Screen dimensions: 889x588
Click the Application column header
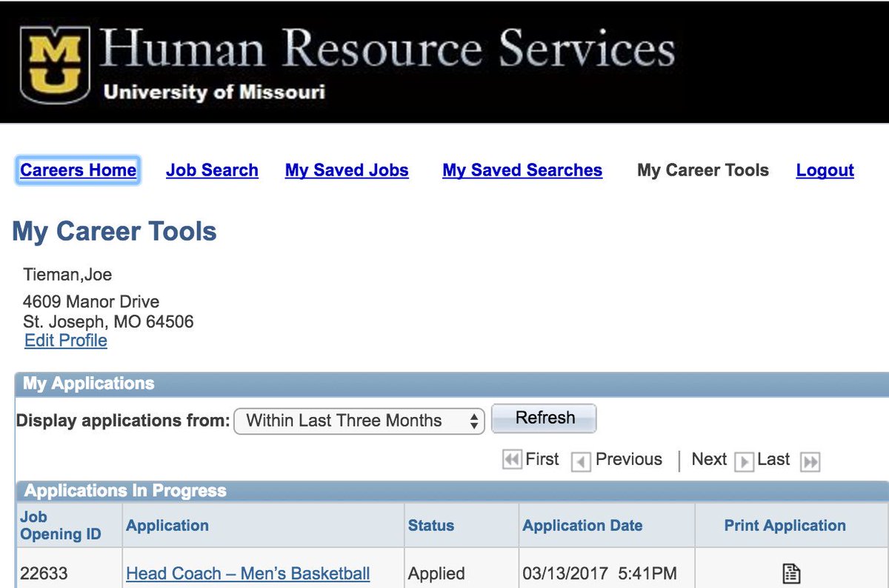point(167,526)
